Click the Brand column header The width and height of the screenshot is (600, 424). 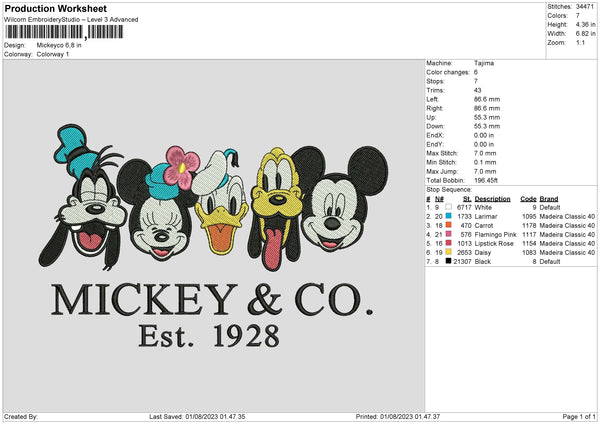pyautogui.click(x=549, y=199)
